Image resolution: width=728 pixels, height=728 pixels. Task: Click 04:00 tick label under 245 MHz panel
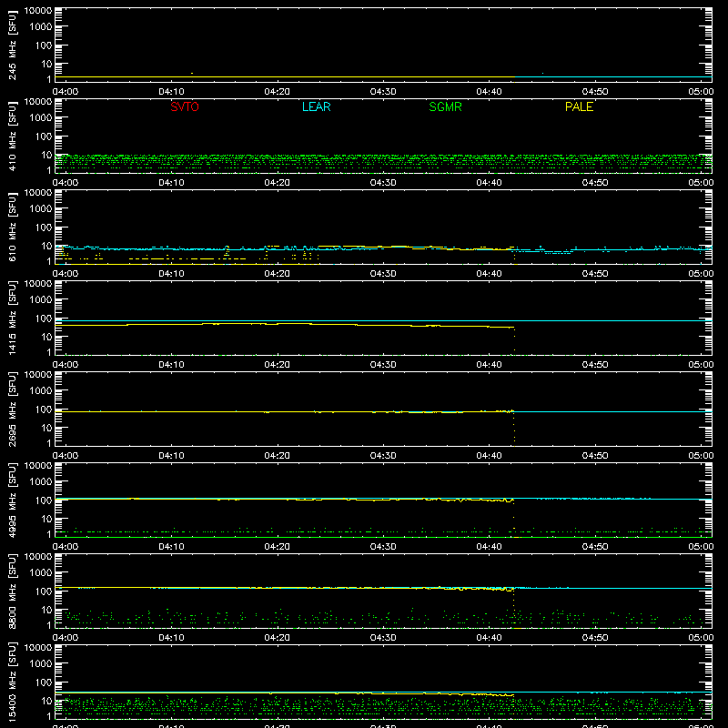[x=65, y=92]
